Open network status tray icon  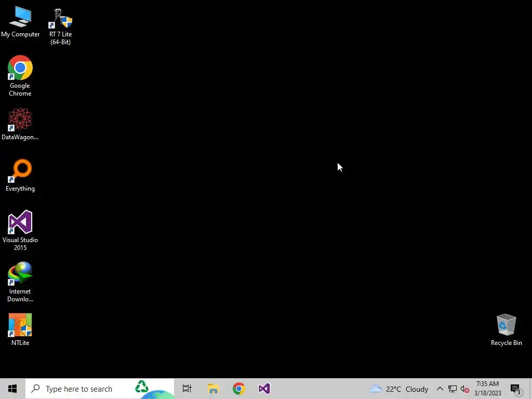point(453,389)
